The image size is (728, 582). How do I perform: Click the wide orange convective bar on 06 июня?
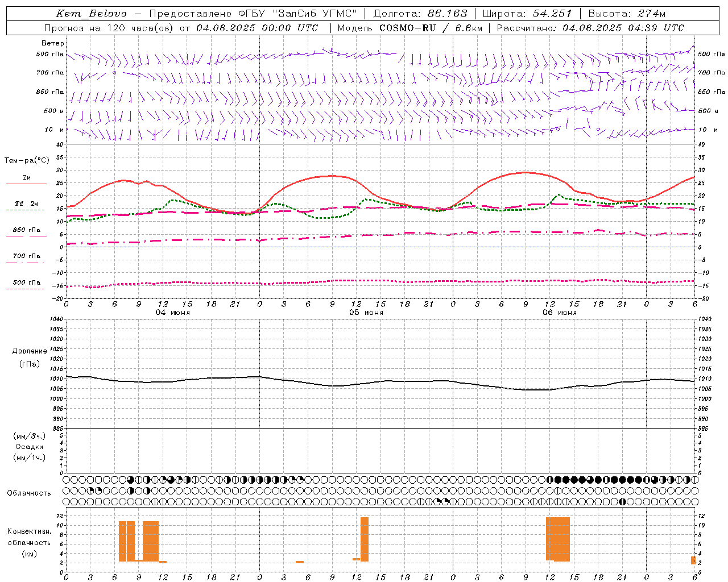tap(558, 539)
